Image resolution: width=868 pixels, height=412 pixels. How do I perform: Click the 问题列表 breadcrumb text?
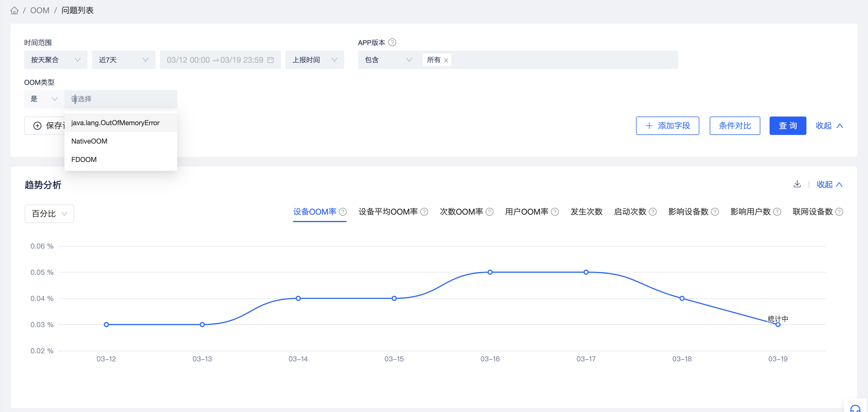point(77,10)
